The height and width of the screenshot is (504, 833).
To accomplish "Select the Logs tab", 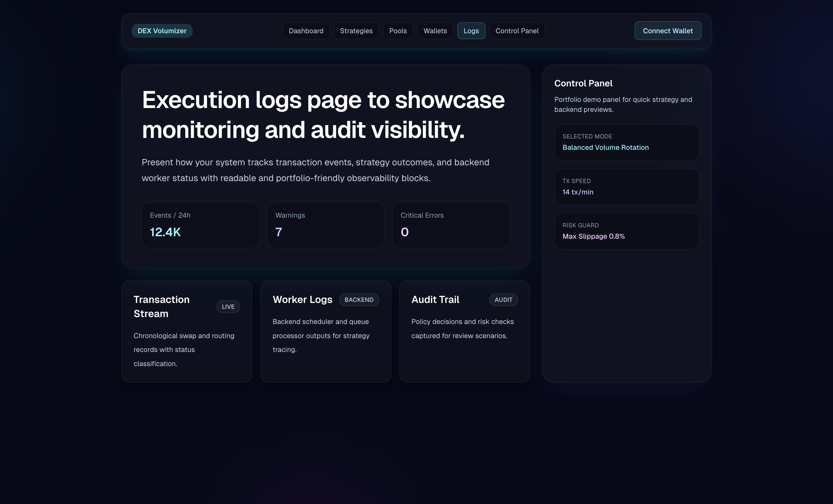I will [x=471, y=31].
